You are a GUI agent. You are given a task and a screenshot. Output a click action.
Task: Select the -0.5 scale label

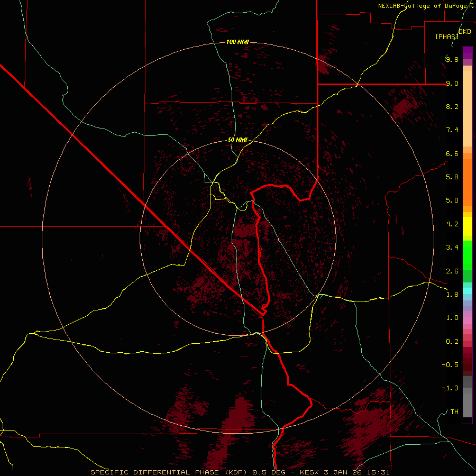click(x=450, y=365)
